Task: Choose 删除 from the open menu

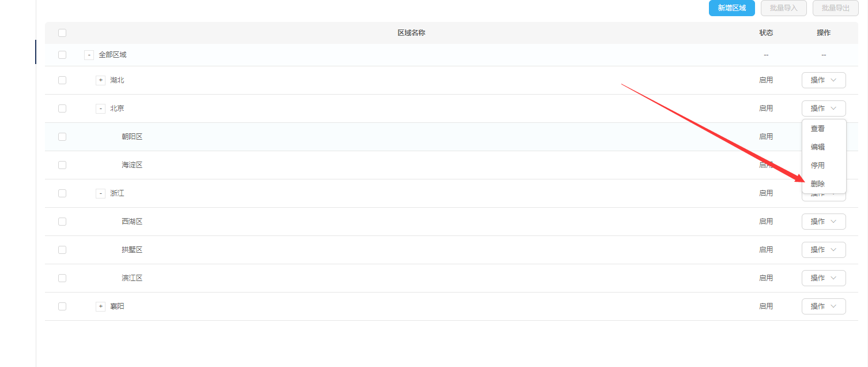Action: [818, 184]
